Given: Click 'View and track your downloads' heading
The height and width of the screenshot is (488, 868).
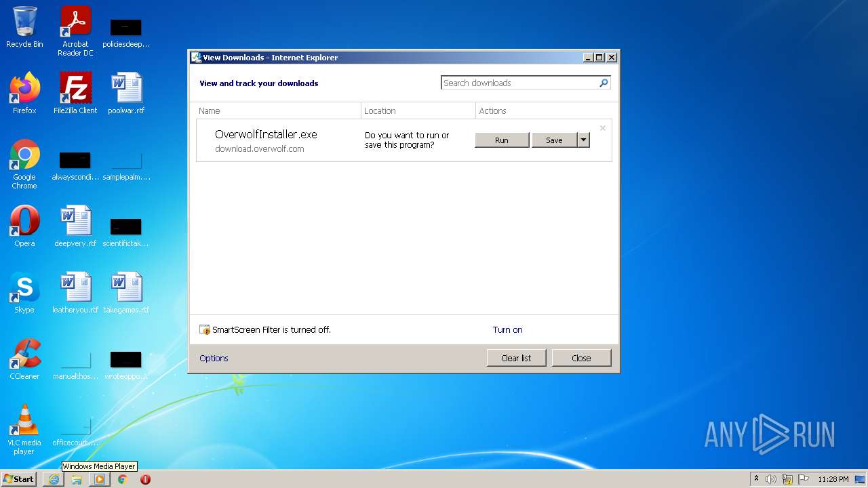Looking at the screenshot, I should tap(258, 83).
